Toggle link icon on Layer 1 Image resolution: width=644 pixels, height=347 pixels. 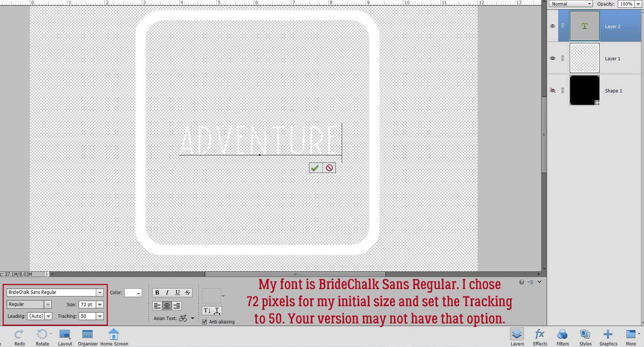click(x=563, y=58)
